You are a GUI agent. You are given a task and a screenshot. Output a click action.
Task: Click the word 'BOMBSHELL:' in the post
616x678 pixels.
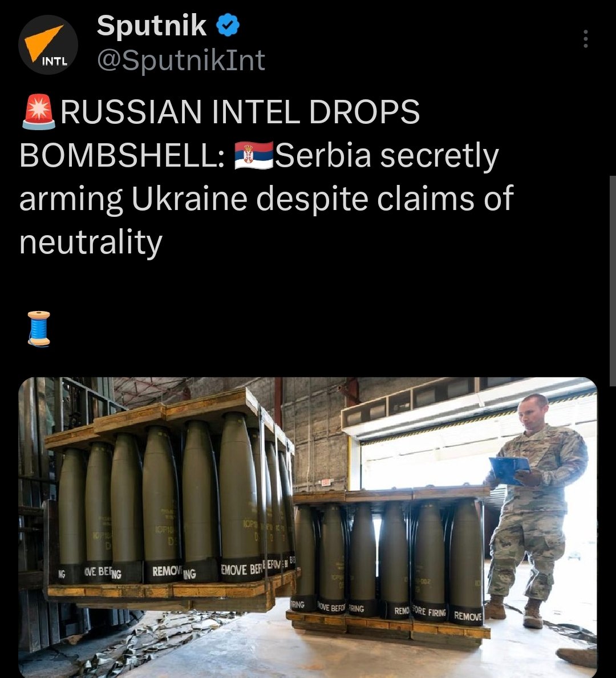pos(122,155)
